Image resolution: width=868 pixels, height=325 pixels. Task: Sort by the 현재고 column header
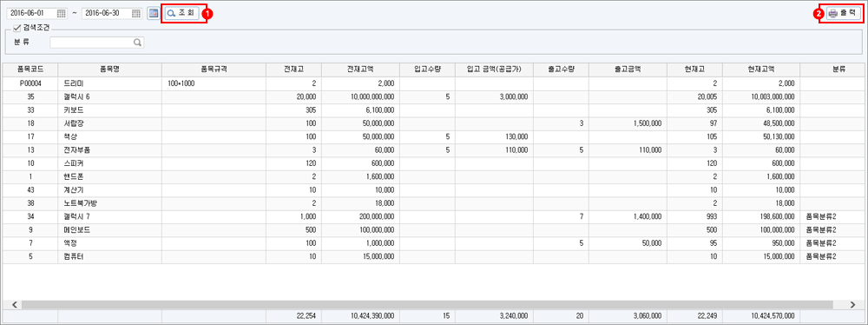[694, 70]
